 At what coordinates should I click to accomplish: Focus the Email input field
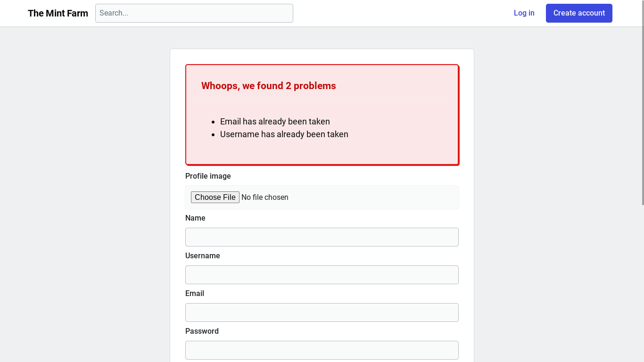[322, 313]
